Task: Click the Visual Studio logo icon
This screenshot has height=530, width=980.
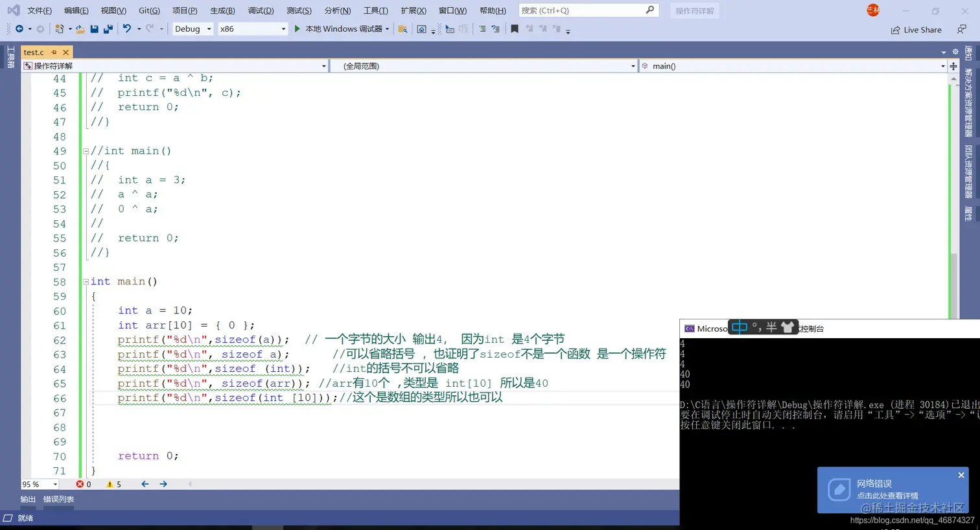Action: click(13, 10)
